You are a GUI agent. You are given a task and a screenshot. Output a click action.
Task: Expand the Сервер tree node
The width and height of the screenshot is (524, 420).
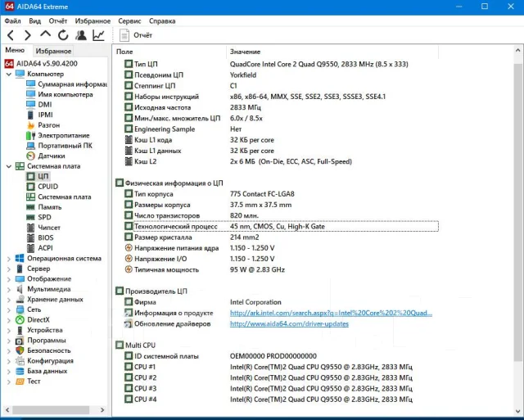pyautogui.click(x=9, y=269)
